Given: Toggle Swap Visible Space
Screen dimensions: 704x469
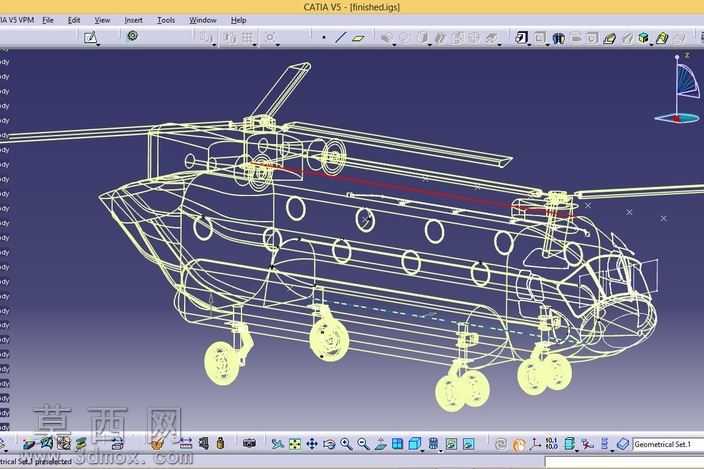Looking at the screenshot, I should (x=468, y=444).
